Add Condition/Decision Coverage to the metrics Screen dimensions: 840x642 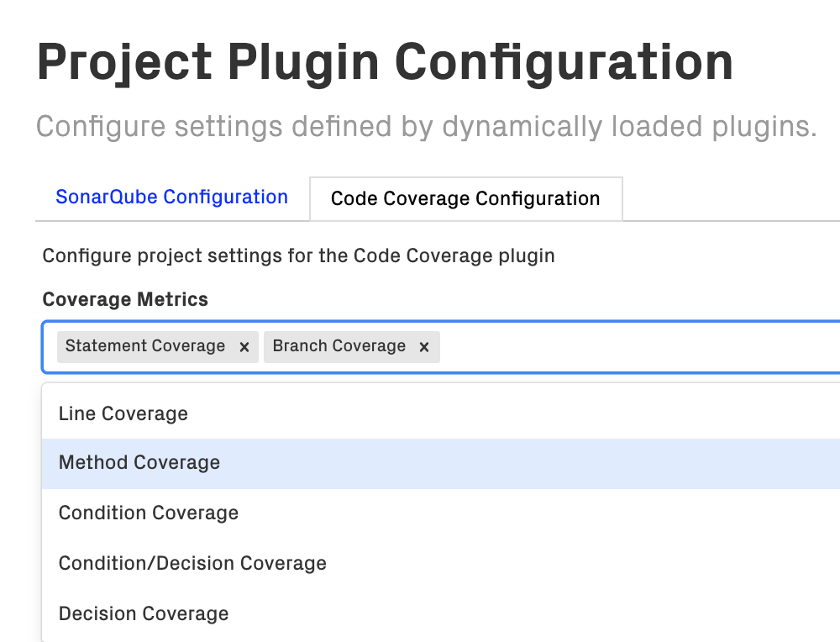192,564
